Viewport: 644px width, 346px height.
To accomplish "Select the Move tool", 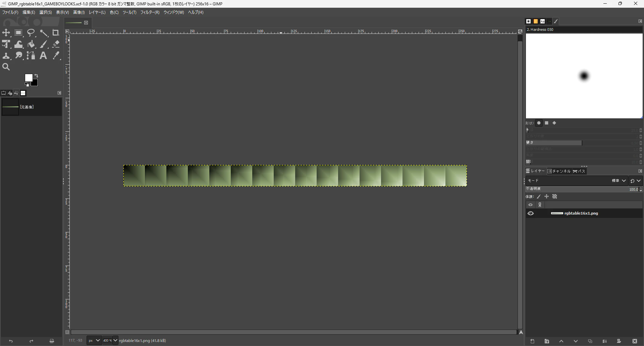I will pyautogui.click(x=6, y=33).
